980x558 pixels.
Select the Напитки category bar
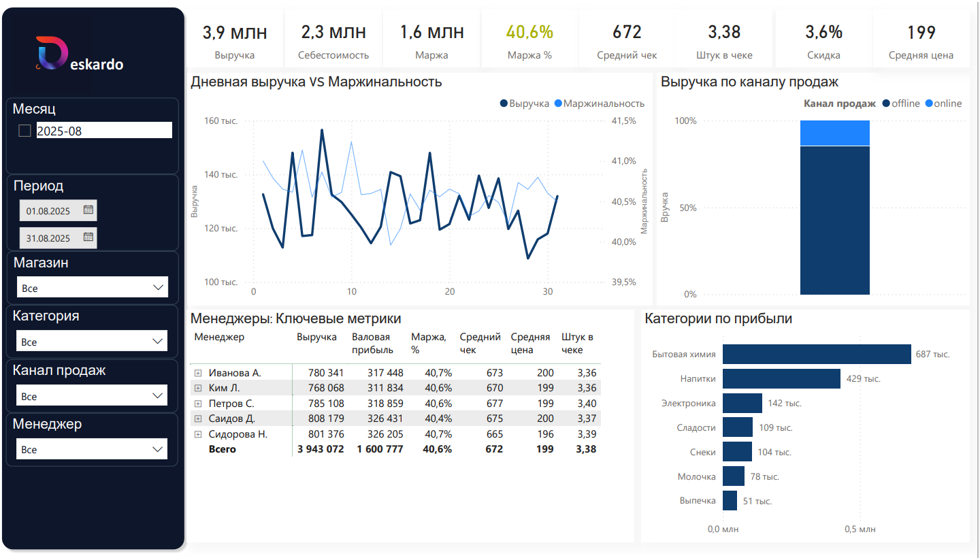point(781,378)
